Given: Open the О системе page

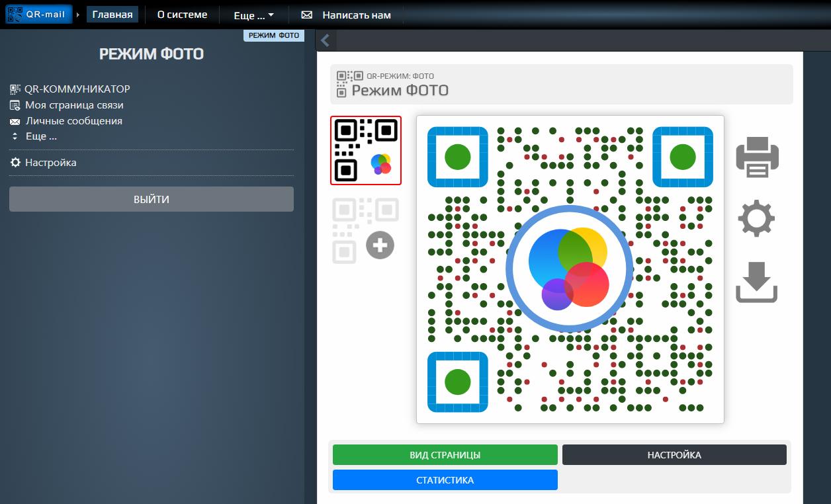Looking at the screenshot, I should pyautogui.click(x=182, y=15).
